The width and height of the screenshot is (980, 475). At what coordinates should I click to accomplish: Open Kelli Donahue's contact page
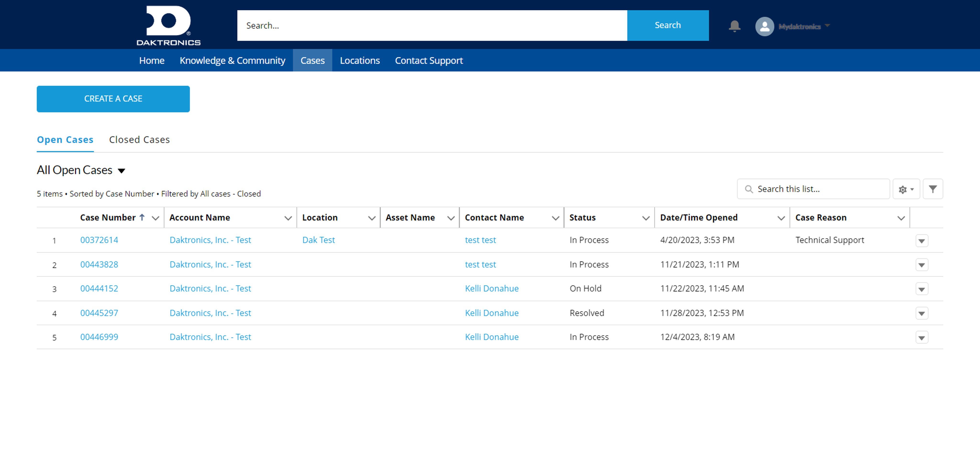491,288
